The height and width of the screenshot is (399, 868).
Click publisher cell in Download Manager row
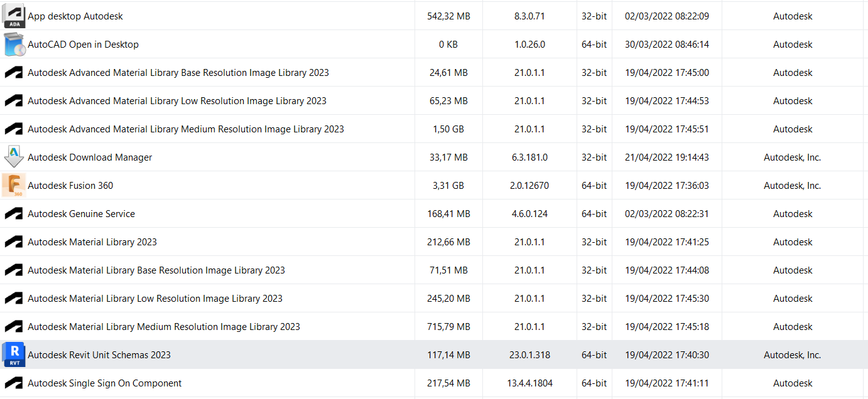coord(793,157)
